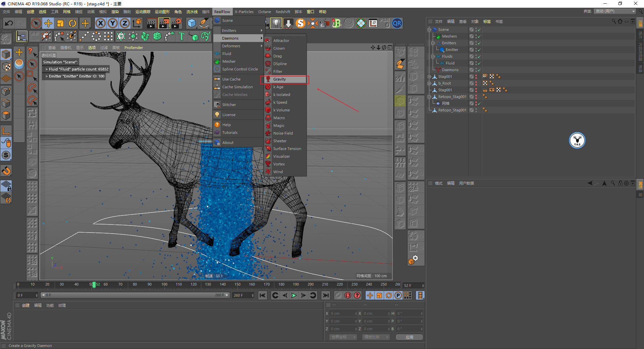
Task: Expand the b_Root object
Action: tap(429, 83)
